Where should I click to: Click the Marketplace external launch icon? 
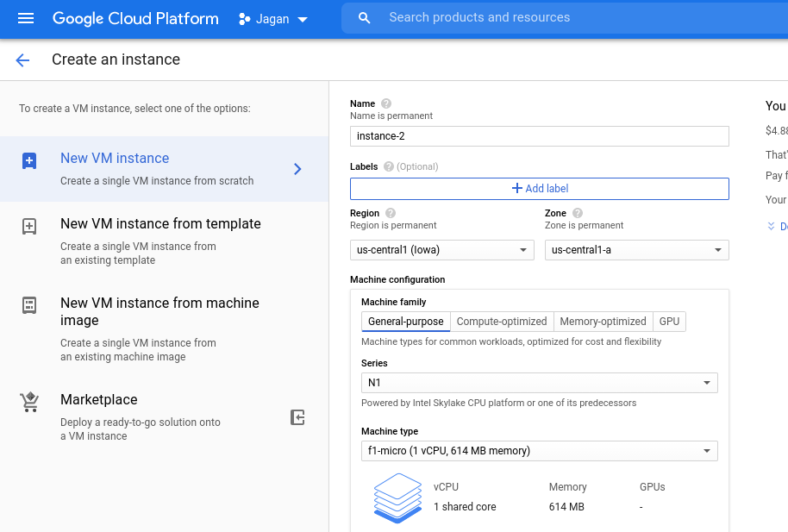click(297, 417)
